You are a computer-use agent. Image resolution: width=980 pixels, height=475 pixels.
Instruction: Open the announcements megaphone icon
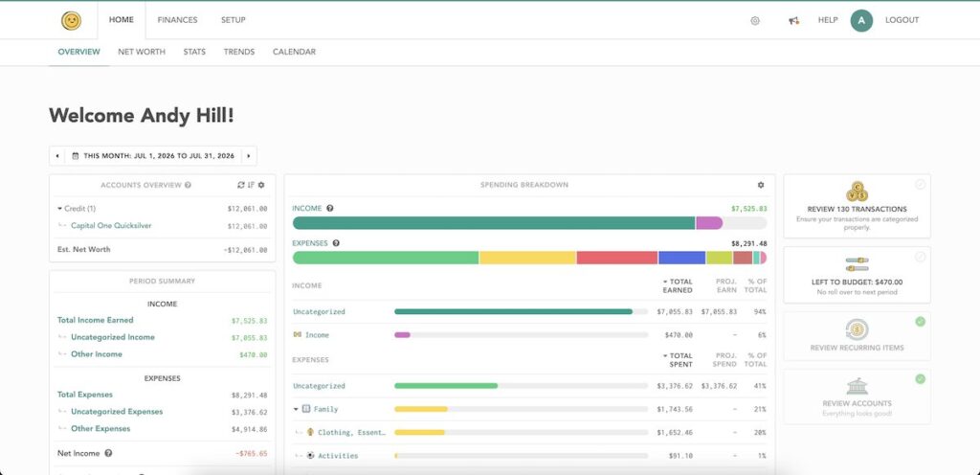click(x=793, y=21)
